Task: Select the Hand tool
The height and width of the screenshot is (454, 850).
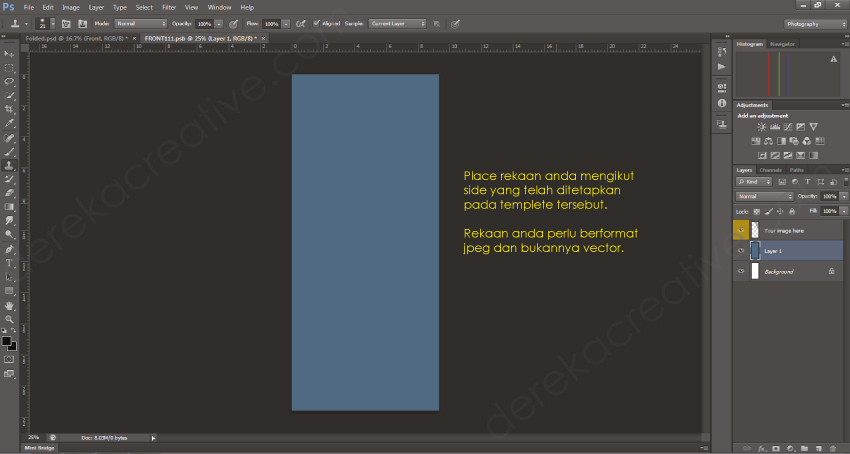Action: 9,305
